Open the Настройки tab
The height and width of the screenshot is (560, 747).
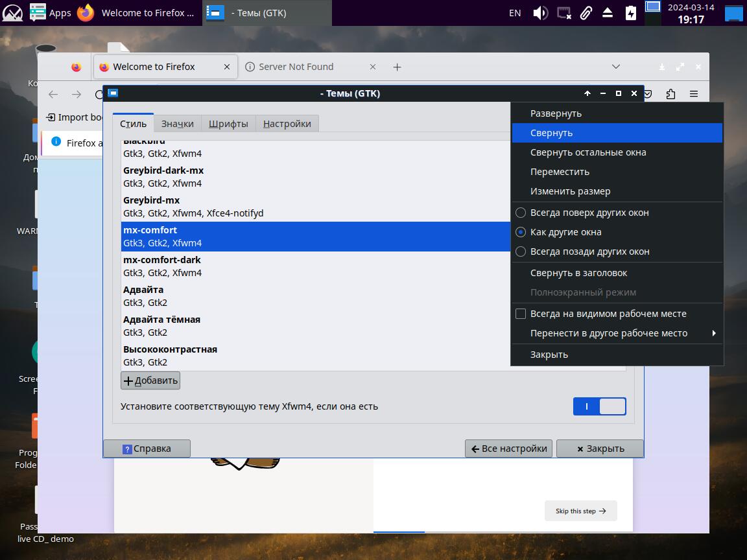287,124
